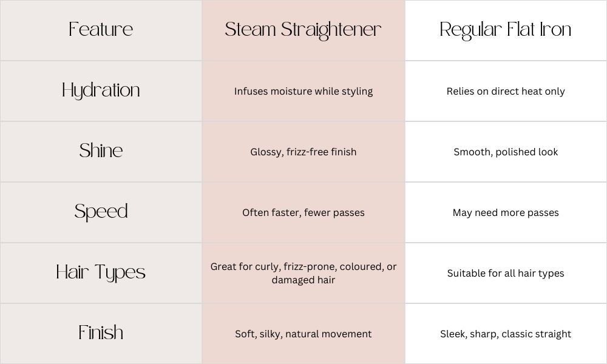Select the Steam Straightener column header

303,30
